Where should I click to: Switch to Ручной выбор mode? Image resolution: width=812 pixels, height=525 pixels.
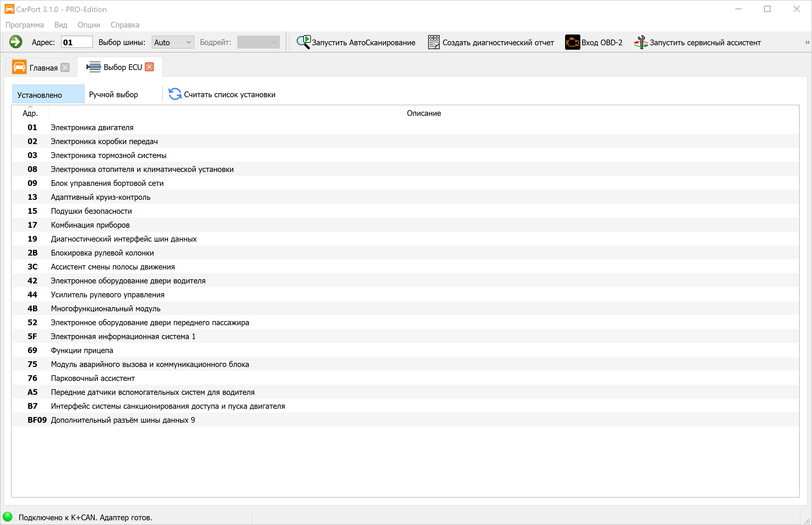[x=113, y=94]
